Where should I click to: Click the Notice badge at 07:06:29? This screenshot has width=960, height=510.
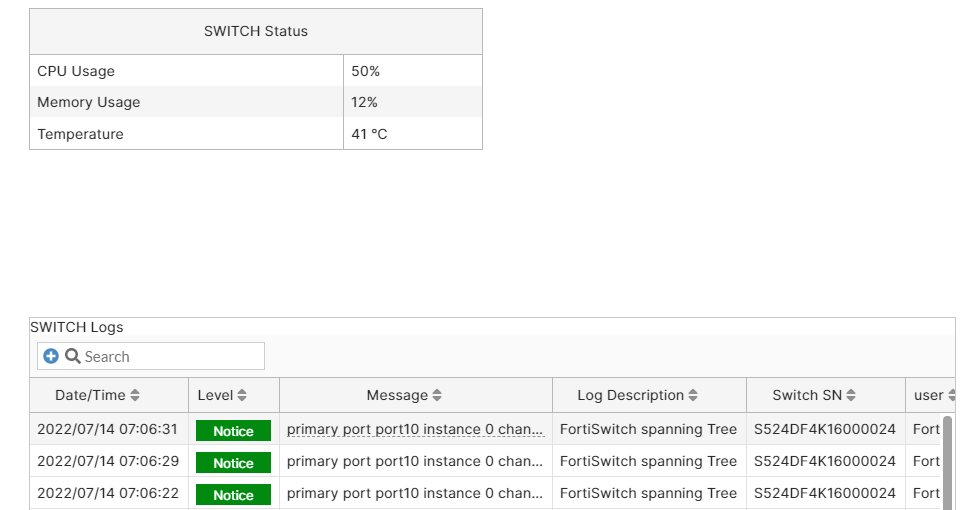pyautogui.click(x=233, y=463)
